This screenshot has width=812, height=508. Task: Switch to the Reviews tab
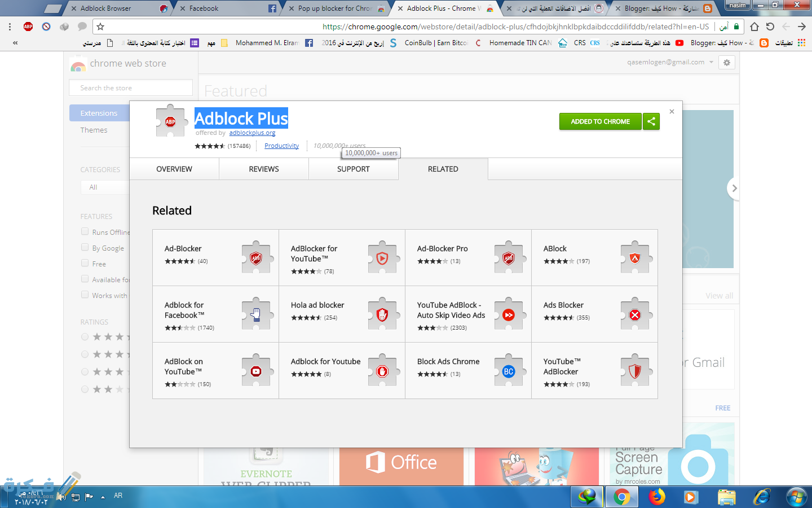(x=264, y=169)
